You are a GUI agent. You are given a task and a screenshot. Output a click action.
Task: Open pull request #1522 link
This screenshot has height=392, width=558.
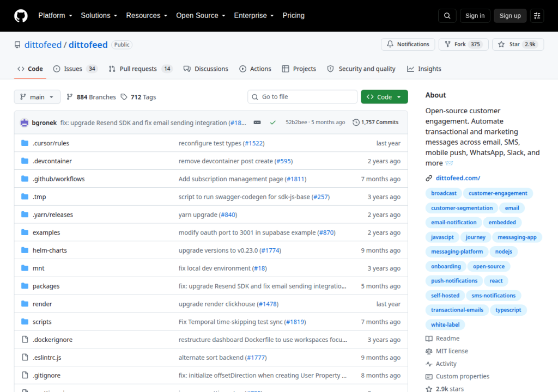pyautogui.click(x=254, y=143)
